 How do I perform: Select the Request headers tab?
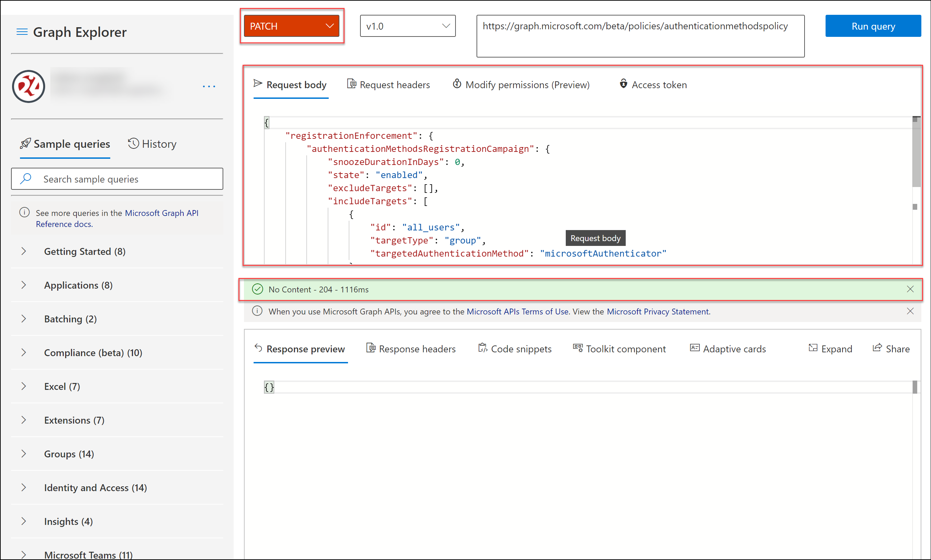tap(389, 84)
